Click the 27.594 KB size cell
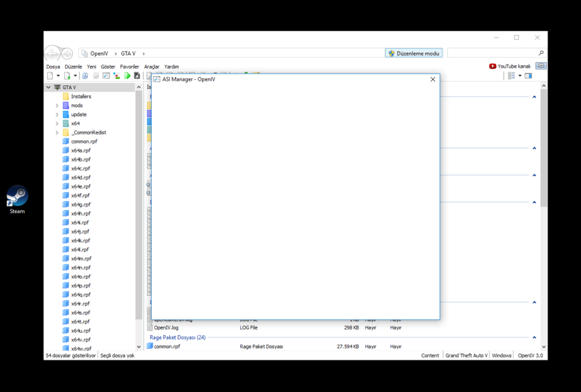 (347, 347)
